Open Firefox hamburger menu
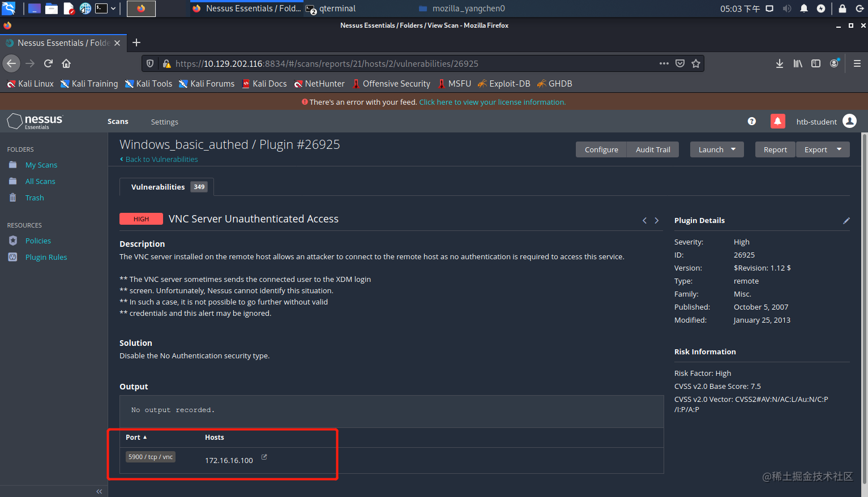Image resolution: width=868 pixels, height=497 pixels. point(857,63)
